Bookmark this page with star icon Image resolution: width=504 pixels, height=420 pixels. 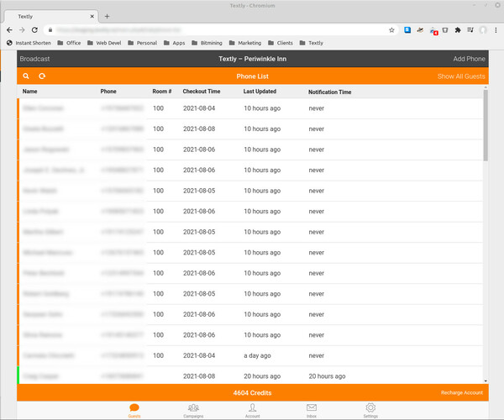(391, 30)
